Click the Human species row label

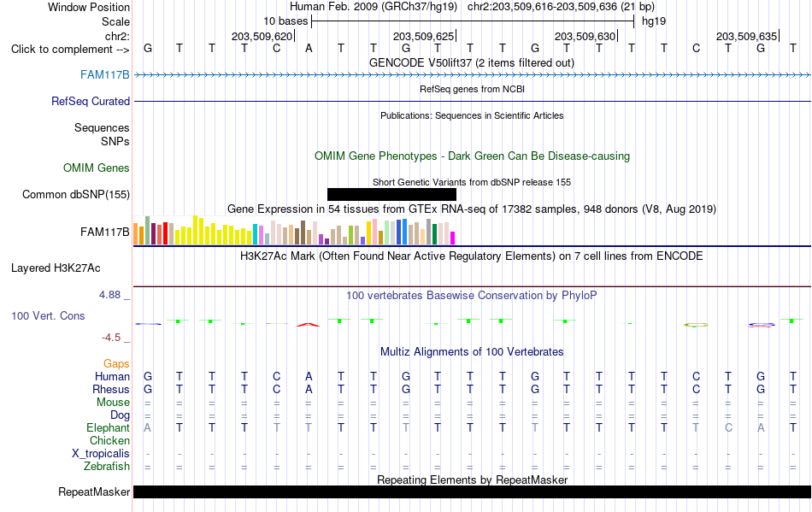[x=112, y=376]
